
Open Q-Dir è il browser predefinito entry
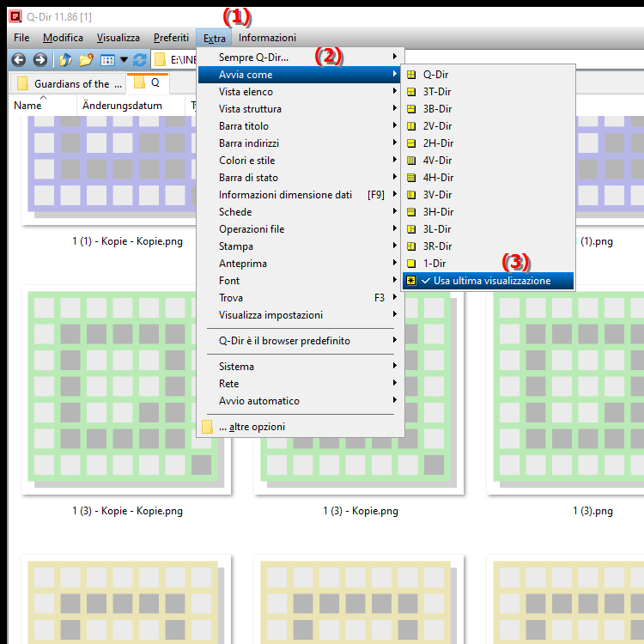(x=301, y=341)
